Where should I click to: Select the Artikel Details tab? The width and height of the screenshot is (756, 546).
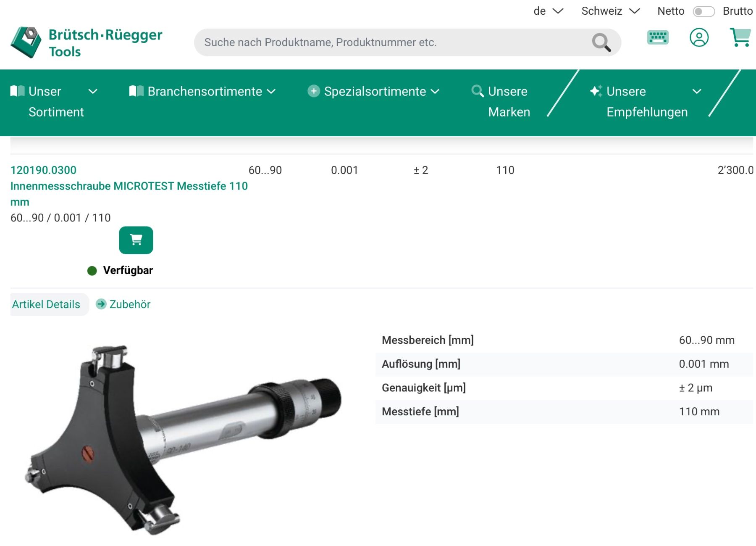[x=46, y=304]
